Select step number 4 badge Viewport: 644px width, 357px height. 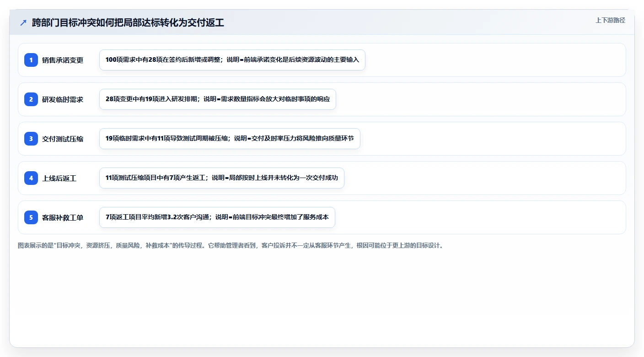(x=31, y=178)
